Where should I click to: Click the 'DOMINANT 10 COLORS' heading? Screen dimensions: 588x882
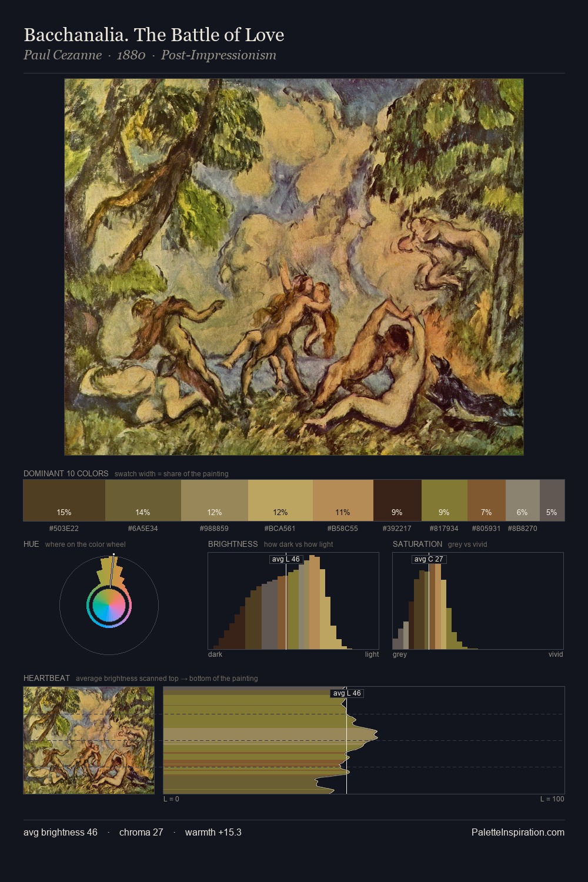click(66, 473)
